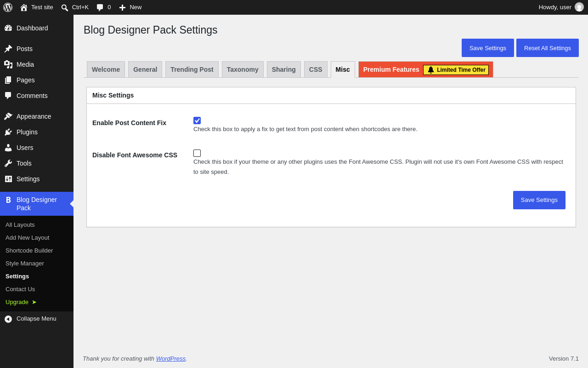Click the top Save Settings button

[x=488, y=48]
